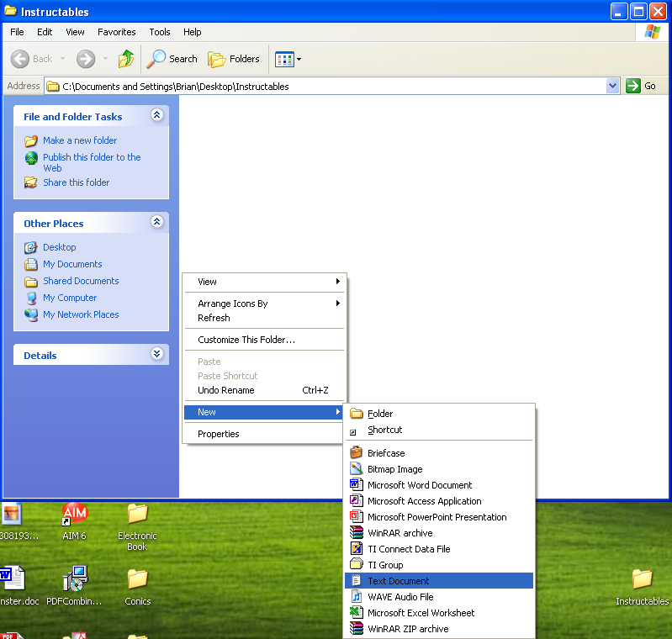
Task: Go to Desktop in Other Places
Action: [x=59, y=247]
